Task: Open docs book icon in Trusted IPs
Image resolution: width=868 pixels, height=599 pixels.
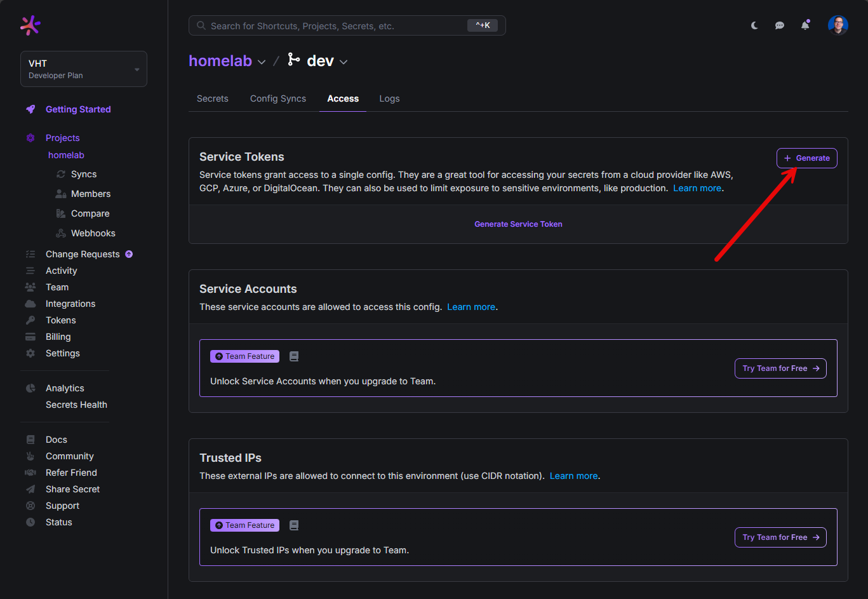Action: (x=294, y=525)
